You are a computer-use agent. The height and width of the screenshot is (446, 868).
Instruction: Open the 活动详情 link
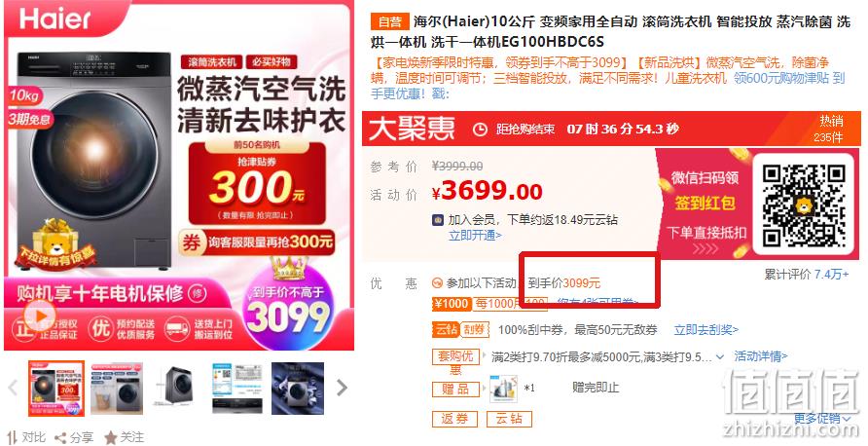761,356
